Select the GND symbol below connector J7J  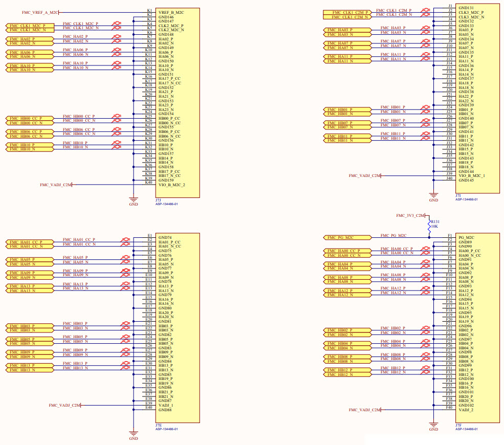[x=133, y=200]
